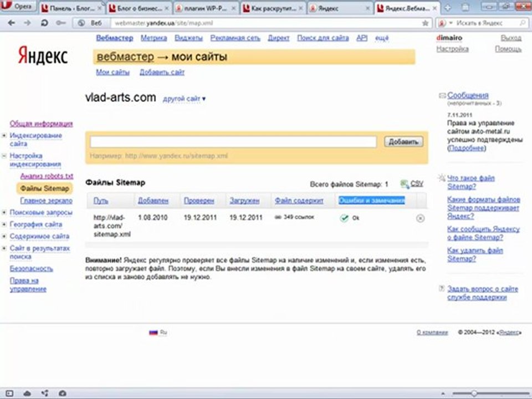Click the Opera Turbo icon in status bar
The height and width of the screenshot is (399, 532).
pos(63,393)
